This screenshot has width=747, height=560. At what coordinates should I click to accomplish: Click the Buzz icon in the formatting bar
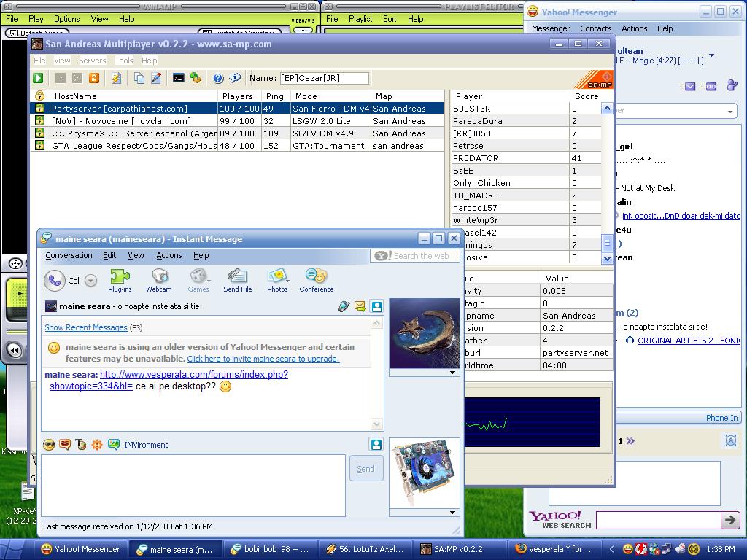(x=97, y=445)
